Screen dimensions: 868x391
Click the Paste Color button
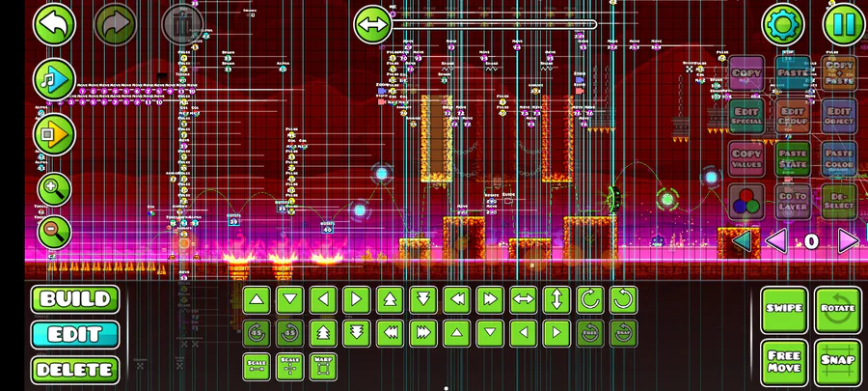[x=839, y=159]
